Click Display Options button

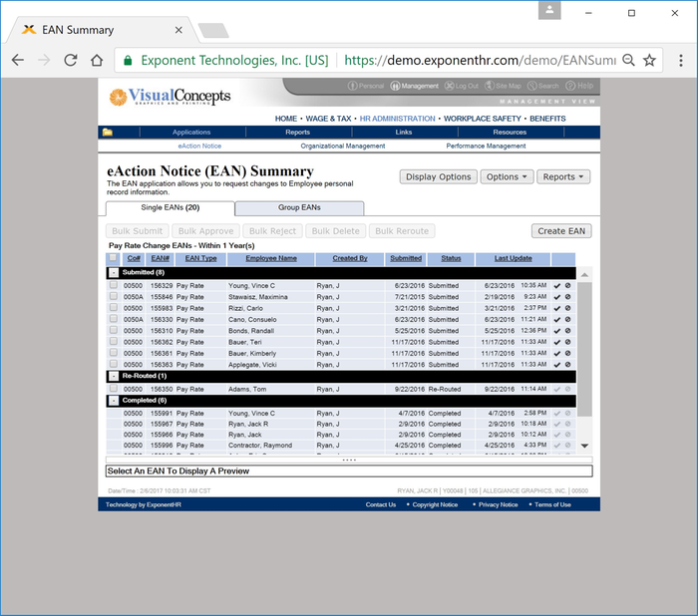(439, 176)
